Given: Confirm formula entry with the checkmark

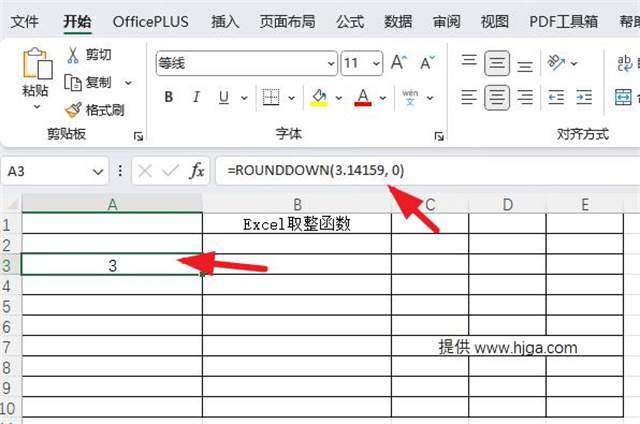Looking at the screenshot, I should coord(171,171).
